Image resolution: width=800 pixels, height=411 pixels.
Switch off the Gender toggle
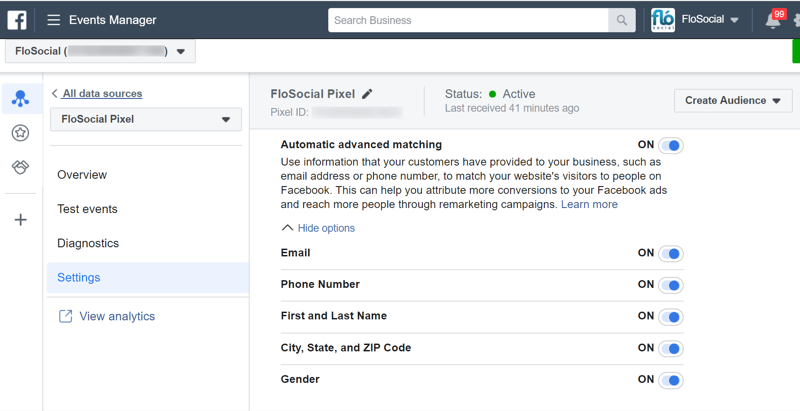671,380
